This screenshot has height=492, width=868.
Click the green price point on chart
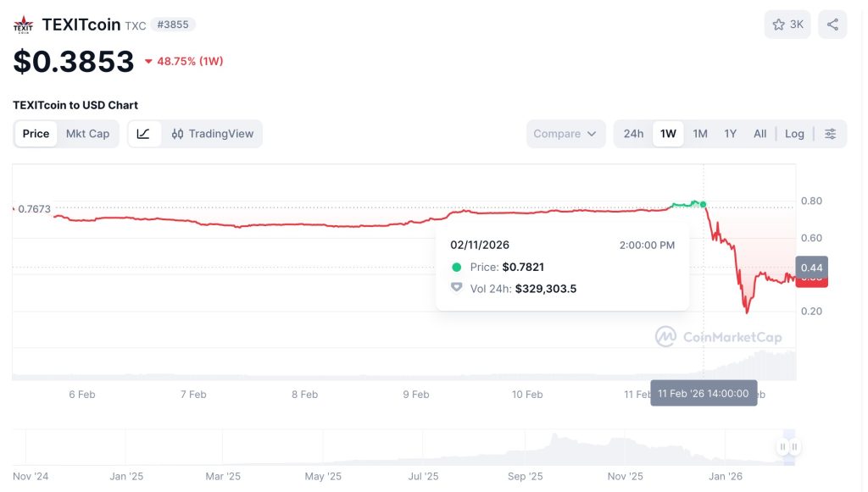tap(704, 205)
